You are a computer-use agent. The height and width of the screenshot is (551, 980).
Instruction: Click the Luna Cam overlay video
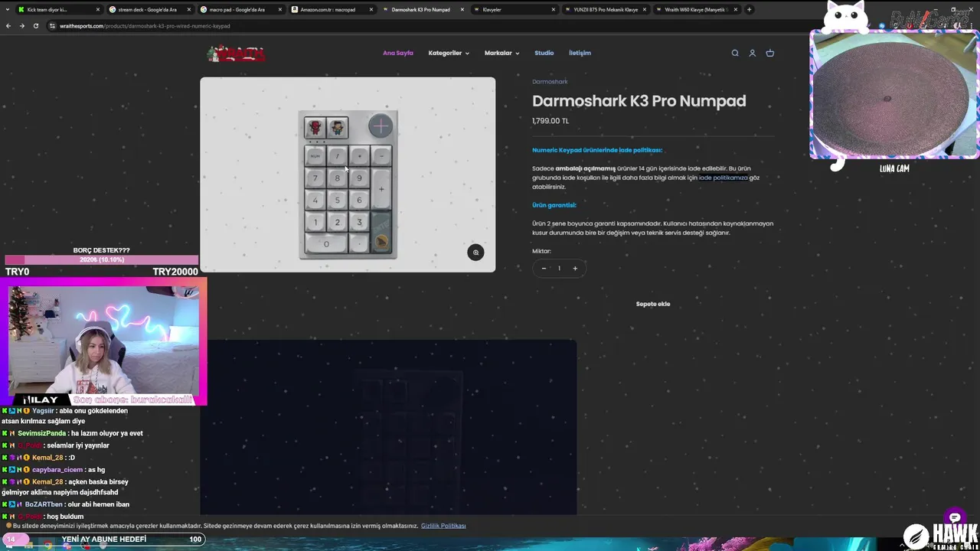point(893,96)
